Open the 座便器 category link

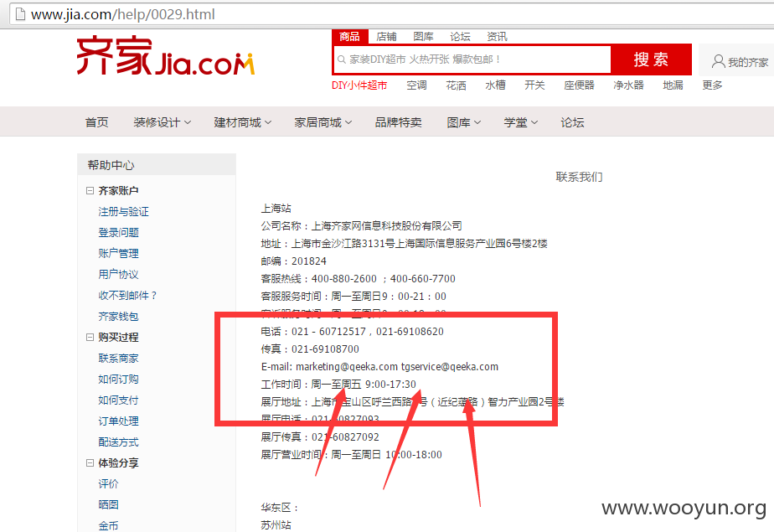pyautogui.click(x=579, y=85)
